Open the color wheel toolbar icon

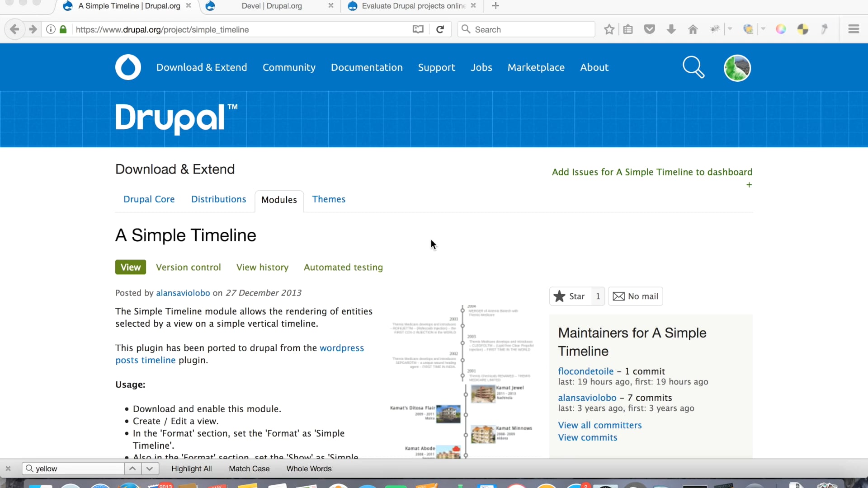tap(780, 29)
